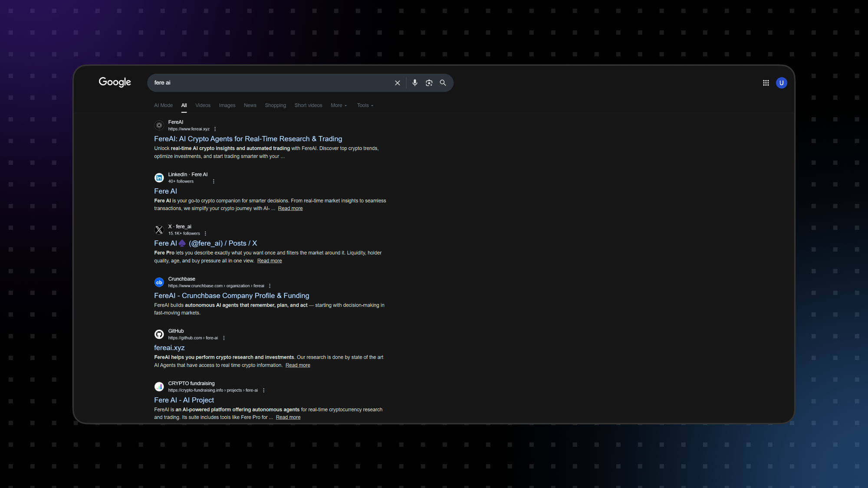This screenshot has height=488, width=868.
Task: Open three-dot menu for Crunchbase result
Action: point(270,286)
